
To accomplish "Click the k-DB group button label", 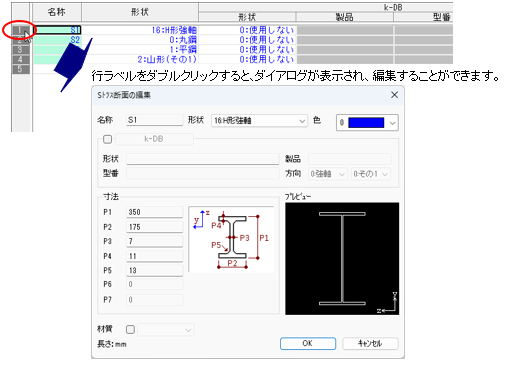I will (154, 139).
